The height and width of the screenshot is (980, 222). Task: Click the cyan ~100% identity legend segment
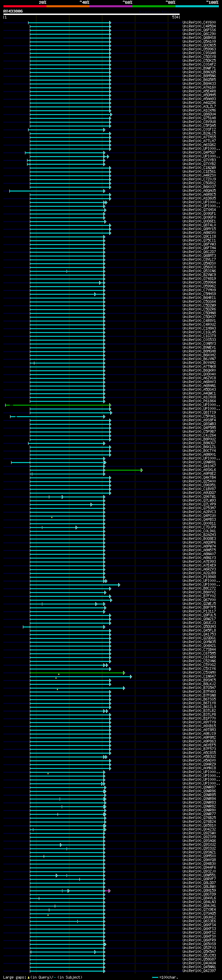click(197, 6)
